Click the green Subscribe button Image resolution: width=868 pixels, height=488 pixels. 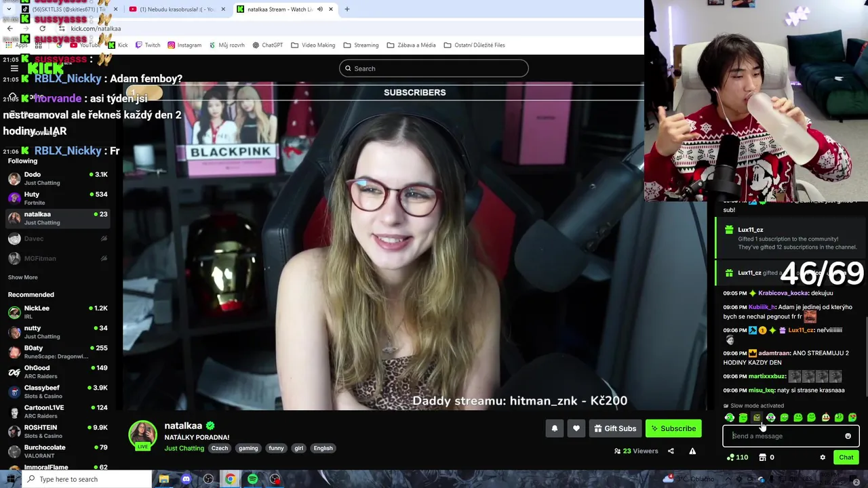(x=673, y=428)
